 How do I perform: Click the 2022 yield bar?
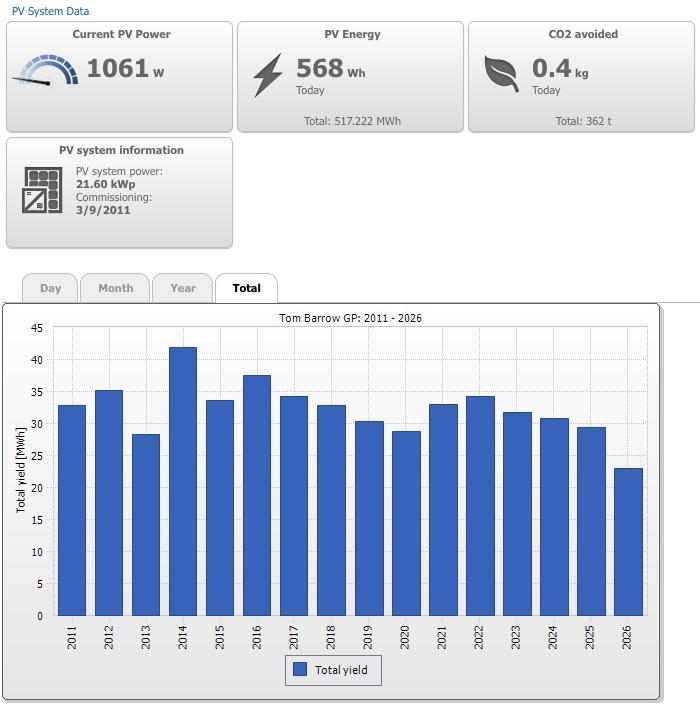tap(480, 506)
